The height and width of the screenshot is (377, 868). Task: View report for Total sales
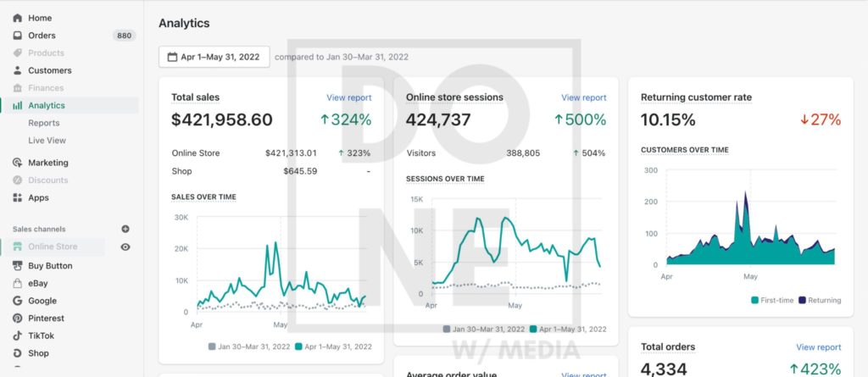348,97
